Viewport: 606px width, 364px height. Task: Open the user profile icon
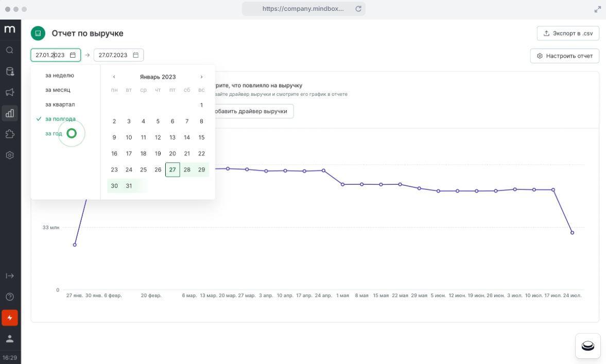click(x=10, y=339)
